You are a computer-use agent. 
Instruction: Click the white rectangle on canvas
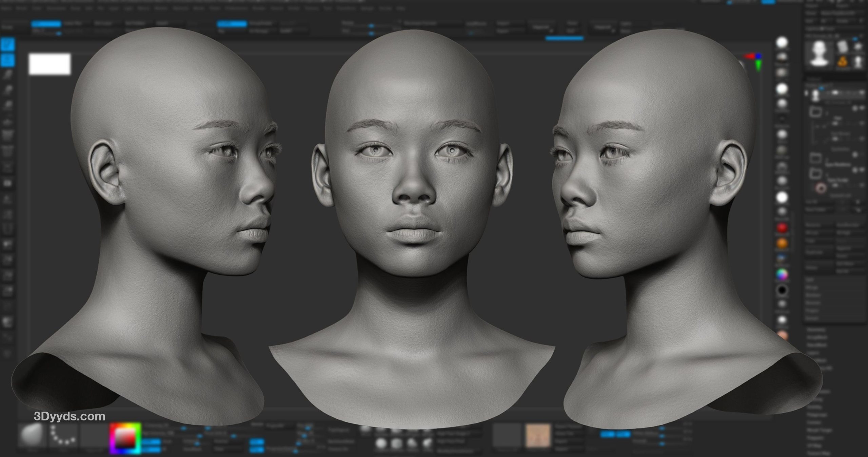[50, 64]
